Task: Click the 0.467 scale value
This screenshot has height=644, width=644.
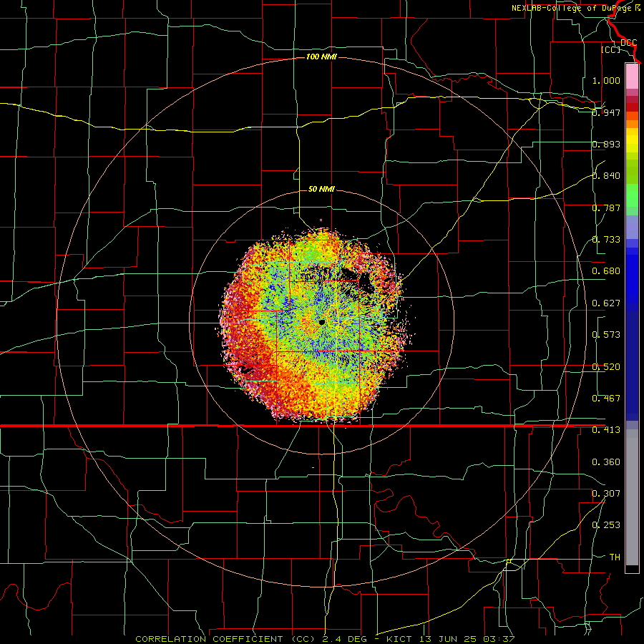Action: point(606,399)
